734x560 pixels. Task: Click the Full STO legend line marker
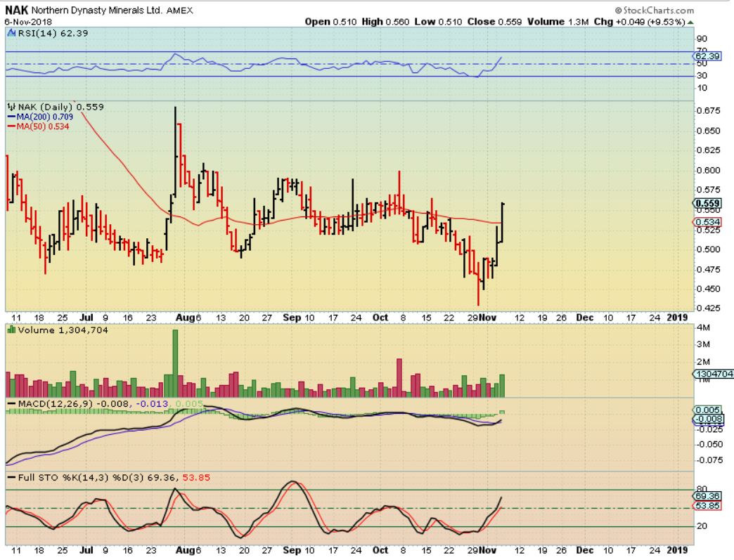click(11, 478)
